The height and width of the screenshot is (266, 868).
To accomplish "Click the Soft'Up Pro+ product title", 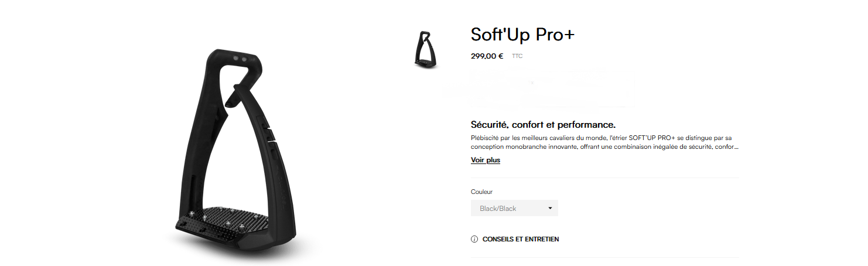I will [x=522, y=34].
